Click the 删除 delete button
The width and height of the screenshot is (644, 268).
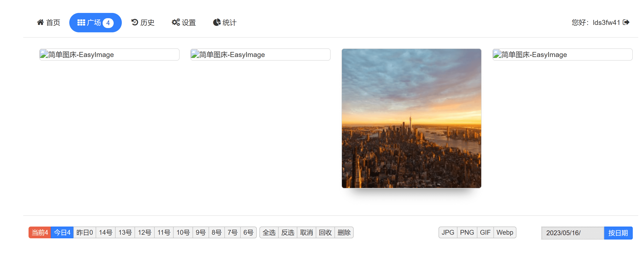click(x=344, y=232)
